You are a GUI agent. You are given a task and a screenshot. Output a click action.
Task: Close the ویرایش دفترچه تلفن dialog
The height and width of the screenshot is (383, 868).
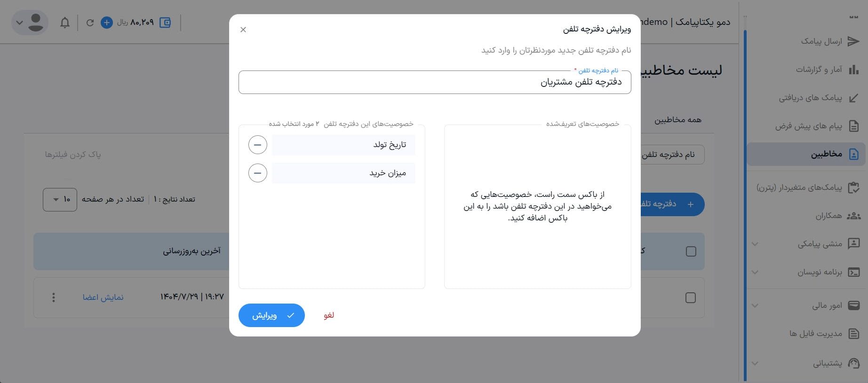243,30
